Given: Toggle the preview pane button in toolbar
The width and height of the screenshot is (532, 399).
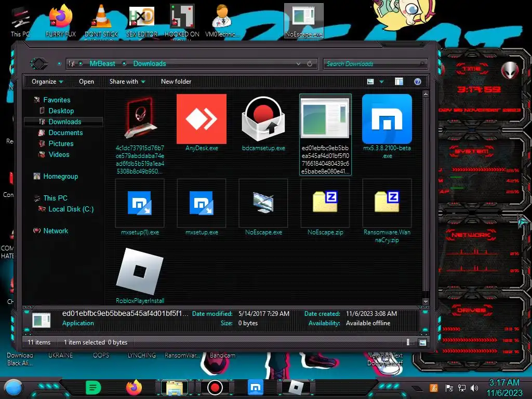Looking at the screenshot, I should (x=399, y=82).
